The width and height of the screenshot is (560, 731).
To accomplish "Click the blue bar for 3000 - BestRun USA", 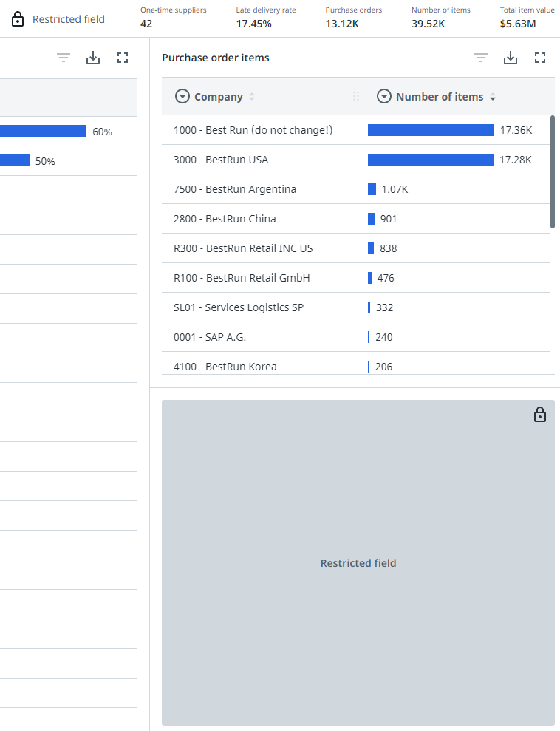I will [x=430, y=160].
